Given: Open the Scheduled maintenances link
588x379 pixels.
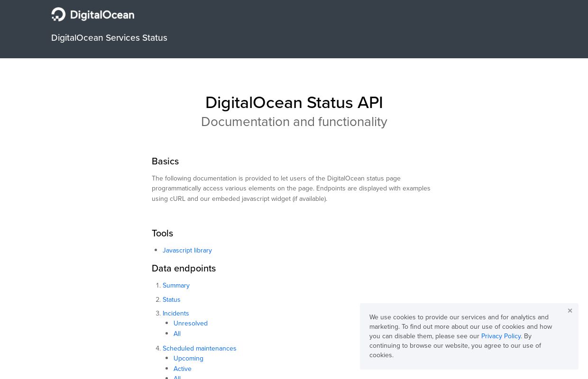Looking at the screenshot, I should click(x=200, y=348).
